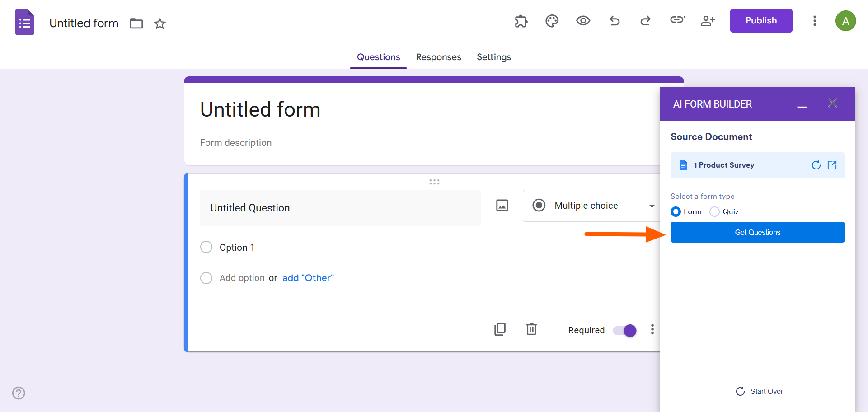Undo the last change

615,21
